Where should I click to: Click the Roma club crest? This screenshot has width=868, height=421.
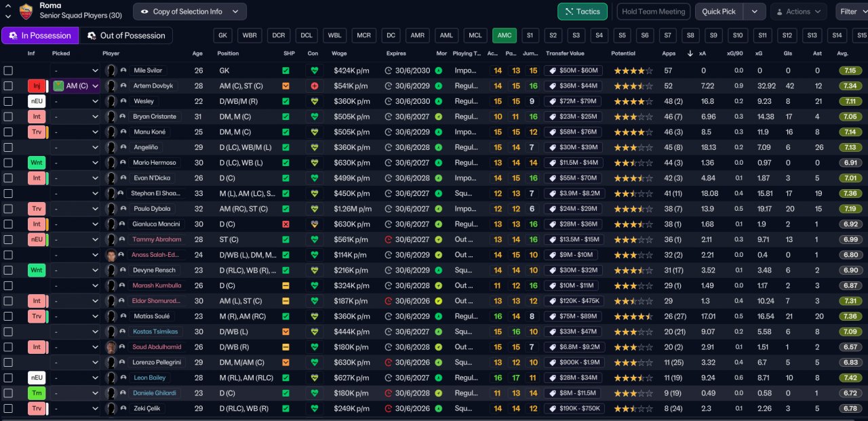26,11
